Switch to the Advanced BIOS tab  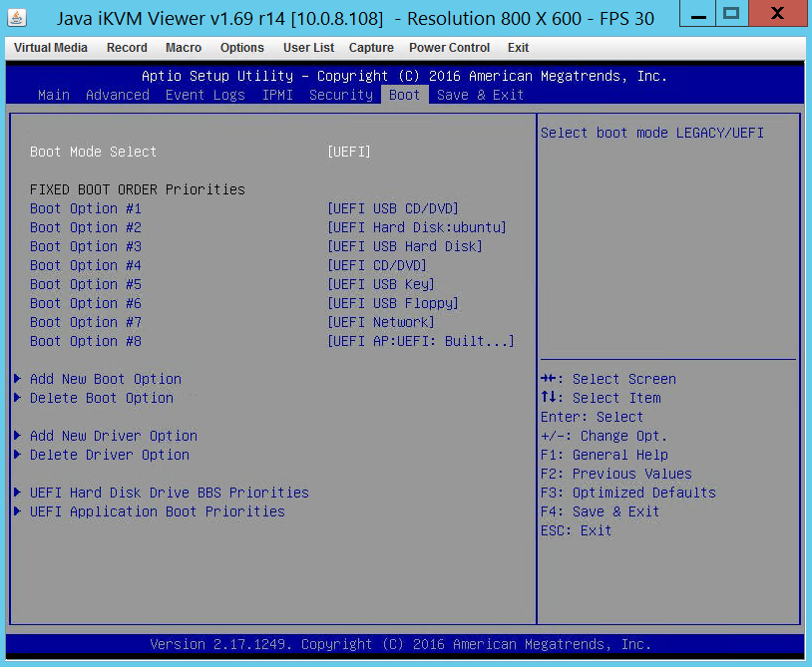pyautogui.click(x=118, y=95)
